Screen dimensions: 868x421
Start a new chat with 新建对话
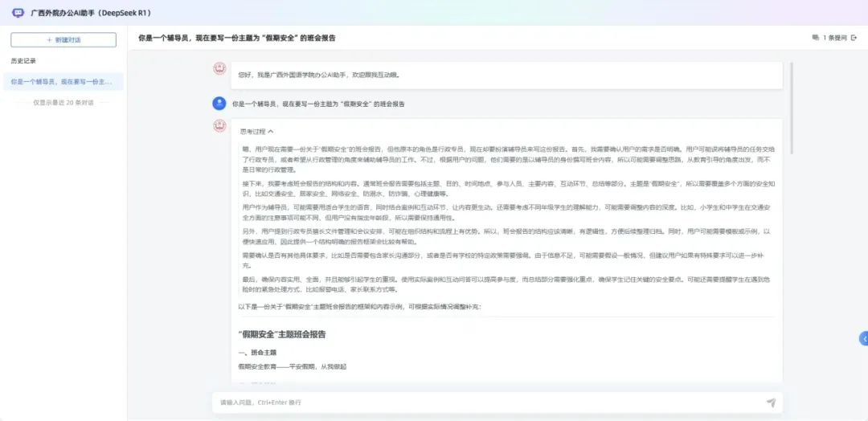coord(63,39)
